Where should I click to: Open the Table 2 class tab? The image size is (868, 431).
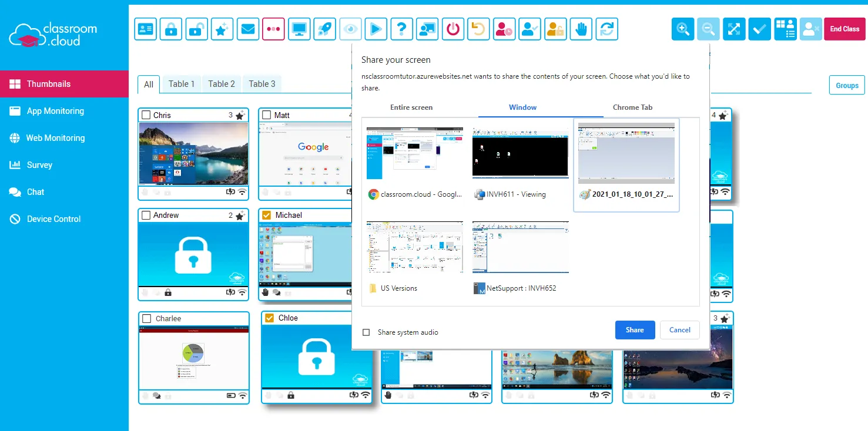click(x=222, y=83)
